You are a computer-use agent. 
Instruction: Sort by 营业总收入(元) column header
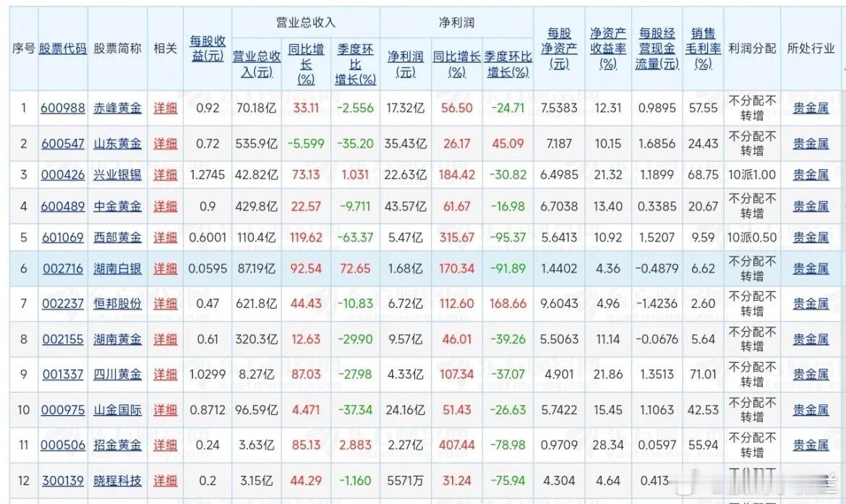tap(257, 64)
